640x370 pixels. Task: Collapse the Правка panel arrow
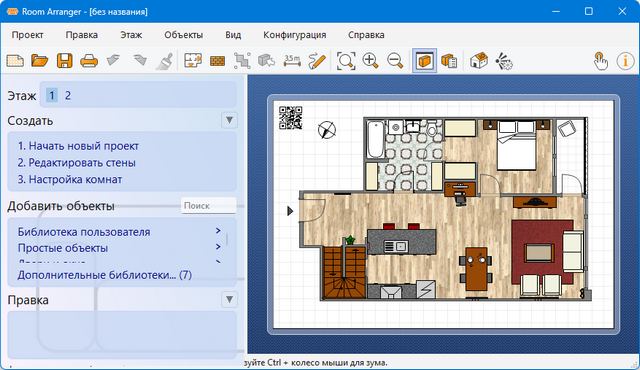tap(229, 300)
